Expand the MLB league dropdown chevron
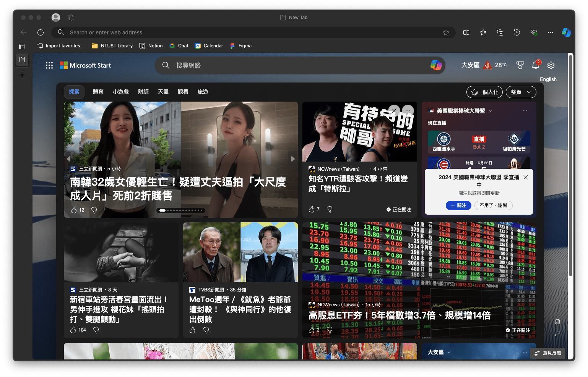This screenshot has width=588, height=377. (491, 111)
